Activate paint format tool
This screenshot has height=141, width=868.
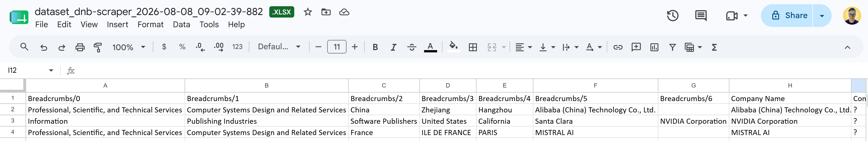coord(98,47)
